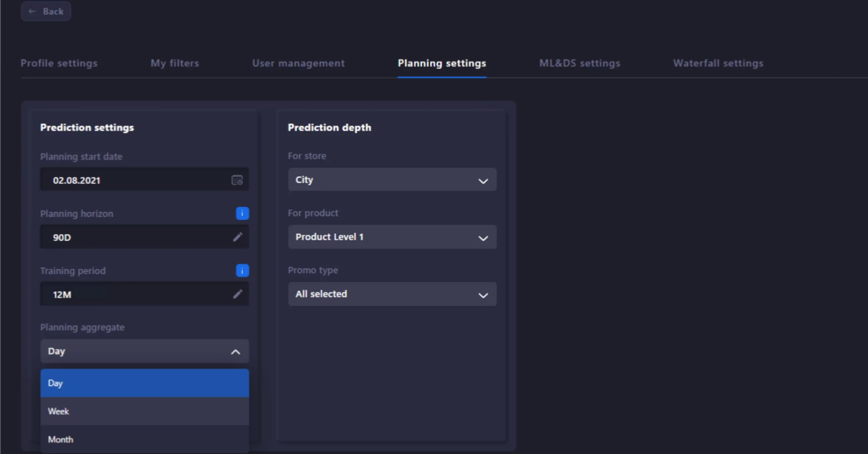
Task: Edit Planning horizon with pencil icon
Action: click(238, 237)
